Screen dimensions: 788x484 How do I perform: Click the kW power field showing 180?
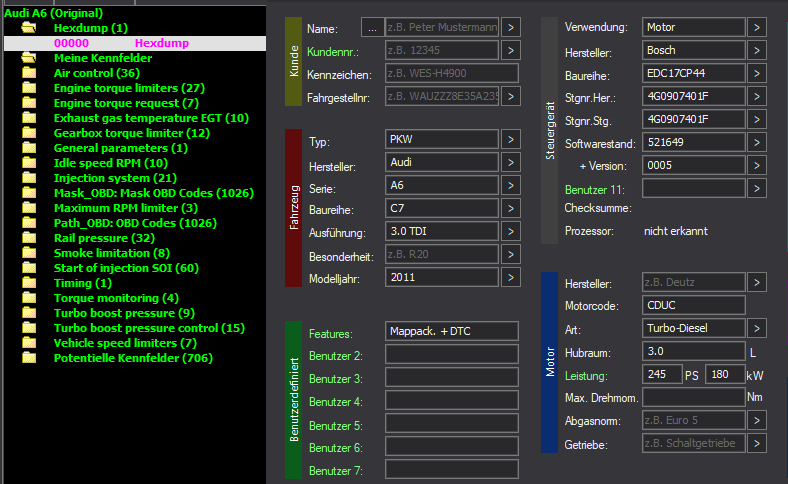tap(725, 374)
